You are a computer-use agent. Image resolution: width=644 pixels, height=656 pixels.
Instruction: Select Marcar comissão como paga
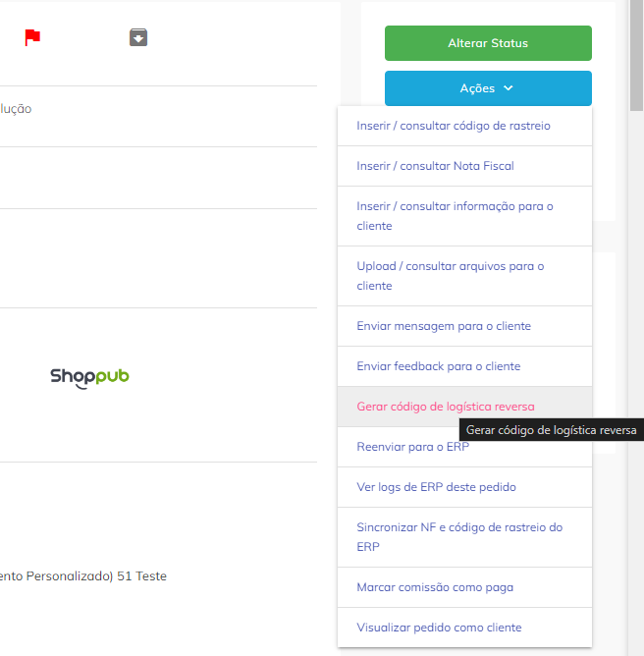464,587
